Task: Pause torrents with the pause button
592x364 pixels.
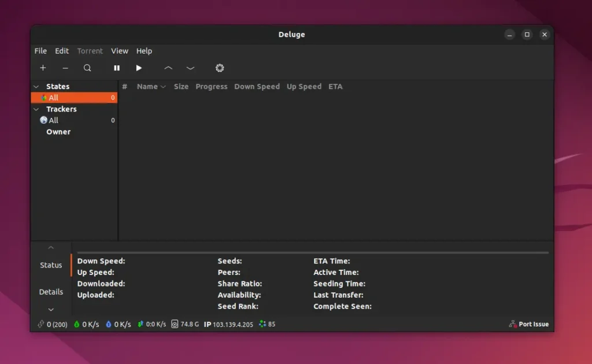Action: [117, 68]
